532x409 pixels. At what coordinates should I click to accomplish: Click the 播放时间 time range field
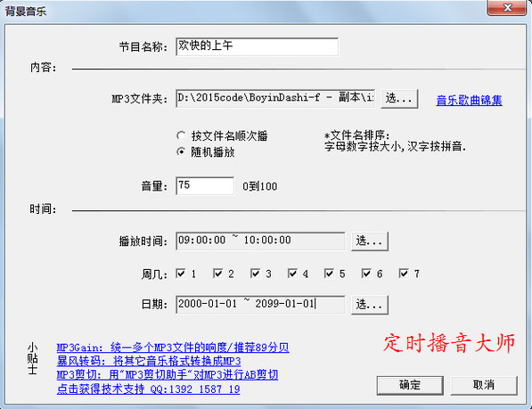pos(260,241)
